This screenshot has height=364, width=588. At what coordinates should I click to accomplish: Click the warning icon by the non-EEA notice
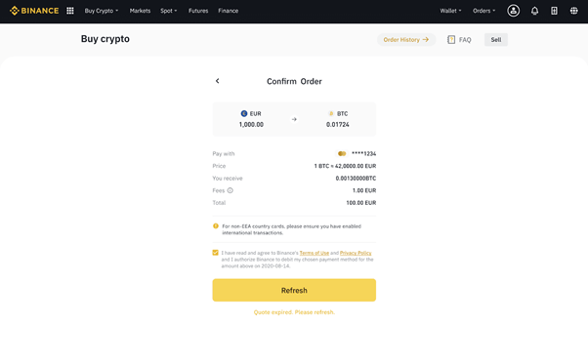216,225
